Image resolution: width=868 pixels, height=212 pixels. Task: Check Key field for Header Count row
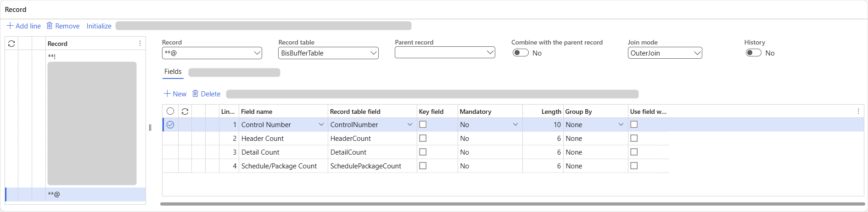click(423, 138)
